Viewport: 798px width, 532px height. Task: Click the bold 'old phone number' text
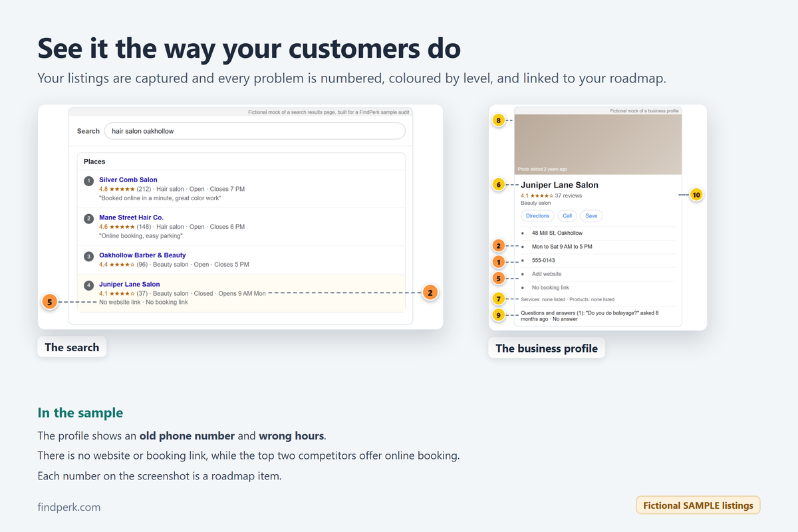pyautogui.click(x=187, y=436)
